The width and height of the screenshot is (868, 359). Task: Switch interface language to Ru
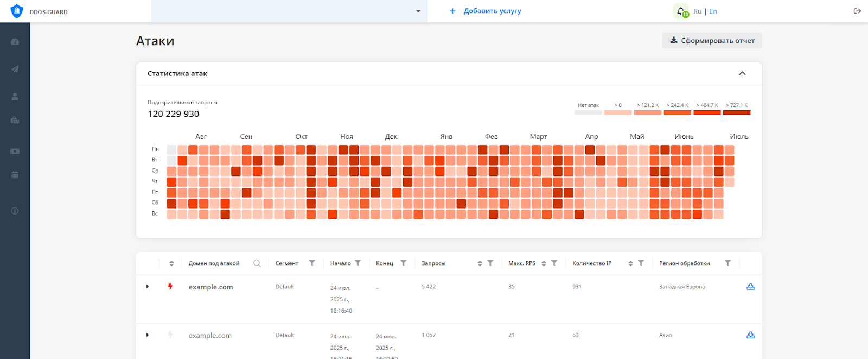click(x=697, y=11)
